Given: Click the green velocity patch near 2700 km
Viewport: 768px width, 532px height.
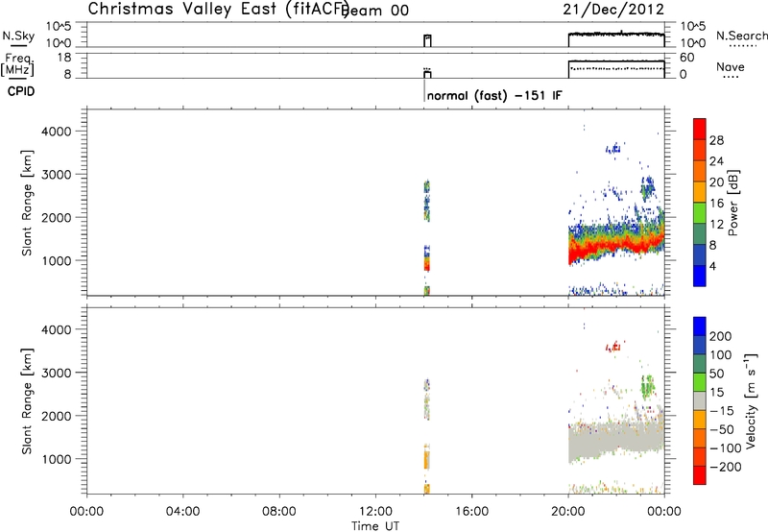Looking at the screenshot, I should tap(647, 385).
